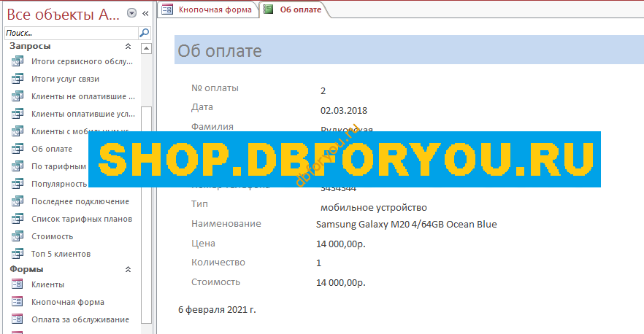The width and height of the screenshot is (644, 334).
Task: Click query icon beside Итоги сервисного обслу...
Action: point(18,61)
